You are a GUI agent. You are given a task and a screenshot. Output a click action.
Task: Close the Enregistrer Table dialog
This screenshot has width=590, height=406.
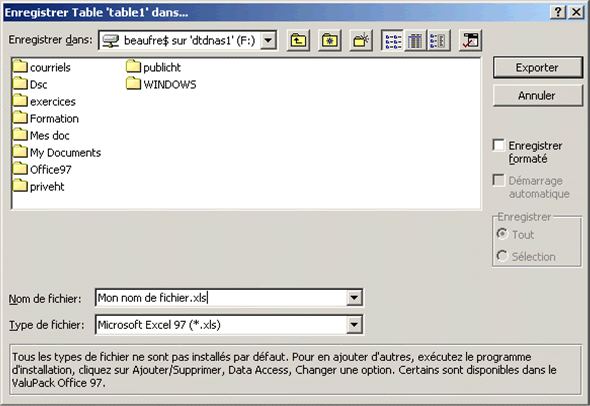576,12
